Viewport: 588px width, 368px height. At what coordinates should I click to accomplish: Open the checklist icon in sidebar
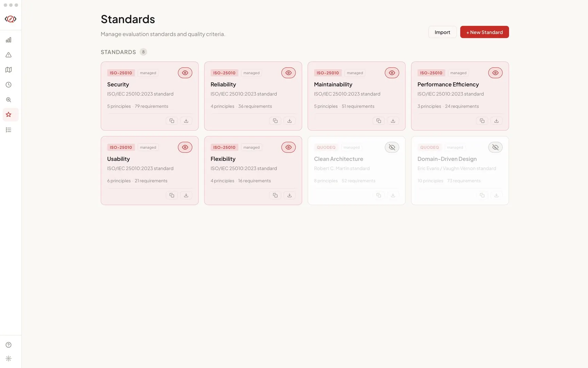[x=9, y=130]
